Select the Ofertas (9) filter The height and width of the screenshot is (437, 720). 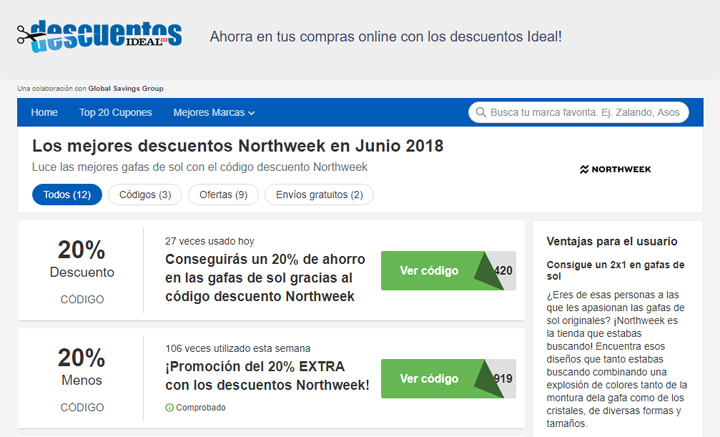(x=223, y=195)
